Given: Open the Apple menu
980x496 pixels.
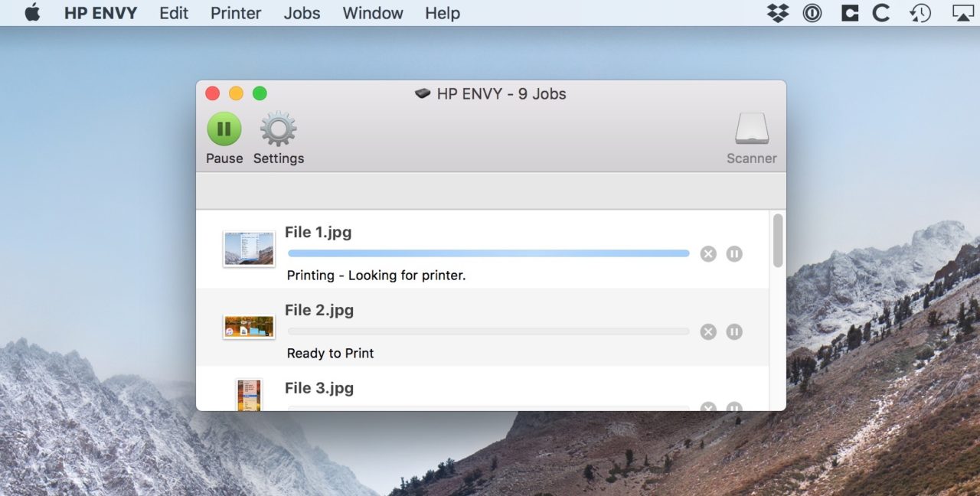Looking at the screenshot, I should 32,13.
